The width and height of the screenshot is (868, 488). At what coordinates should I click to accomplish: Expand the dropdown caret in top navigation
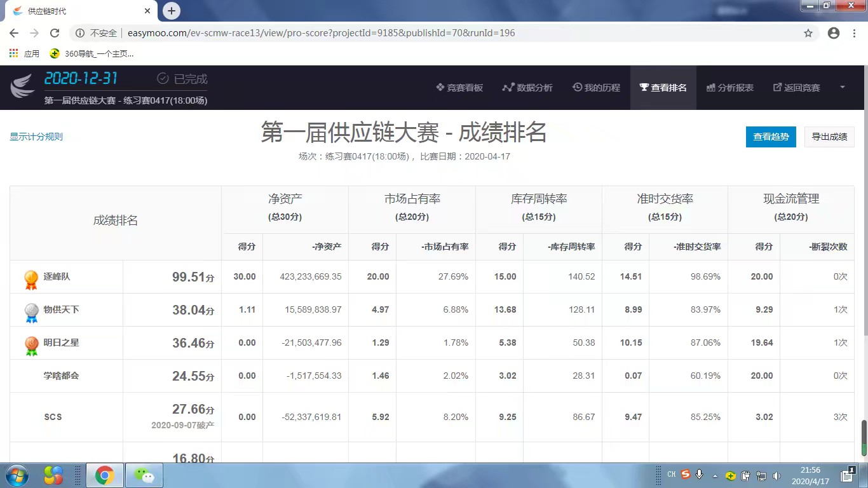(x=843, y=87)
